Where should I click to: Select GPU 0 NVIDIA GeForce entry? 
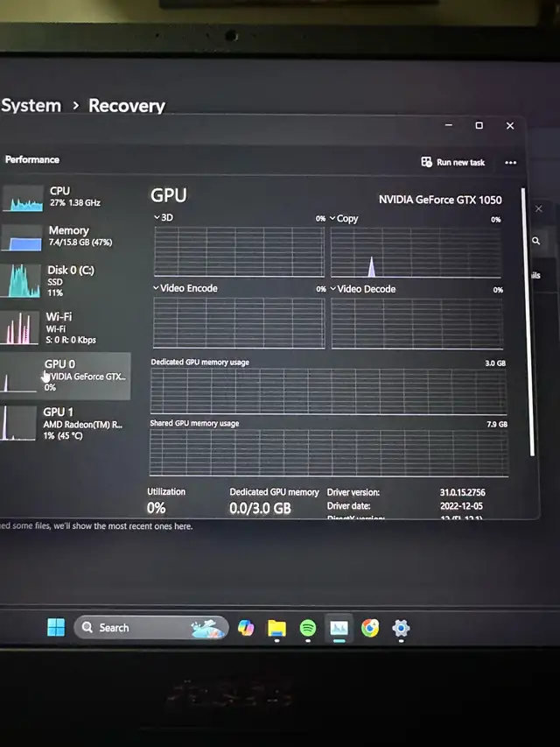tap(66, 376)
